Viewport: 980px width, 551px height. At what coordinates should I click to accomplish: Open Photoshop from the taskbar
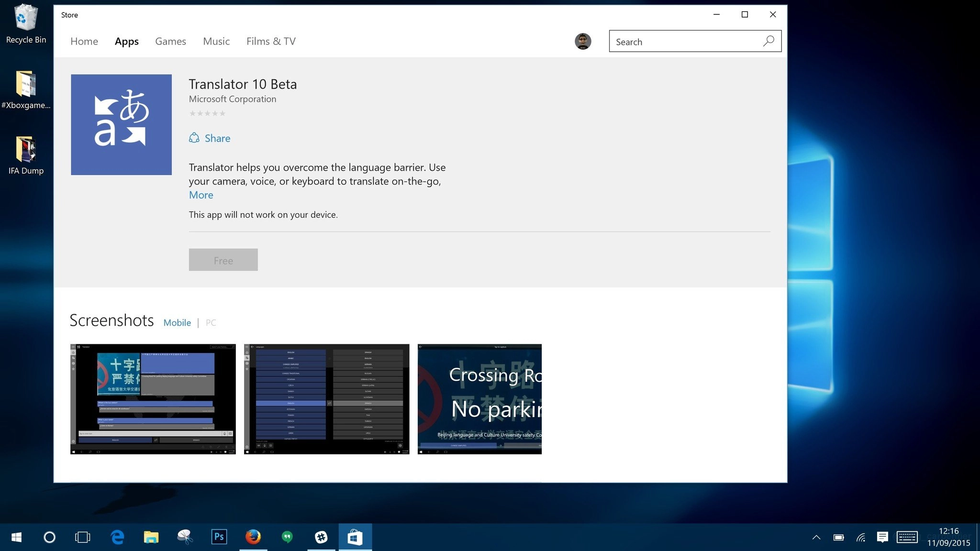click(x=219, y=537)
